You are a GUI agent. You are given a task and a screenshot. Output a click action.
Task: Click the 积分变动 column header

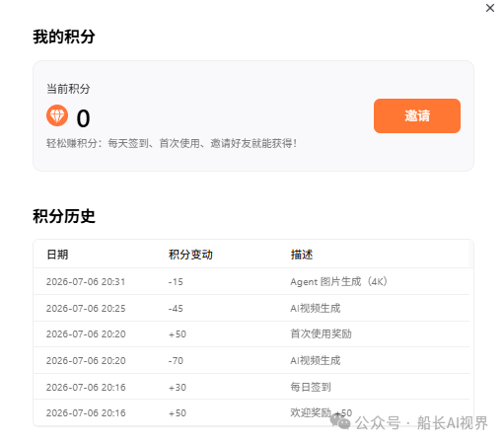(x=190, y=255)
